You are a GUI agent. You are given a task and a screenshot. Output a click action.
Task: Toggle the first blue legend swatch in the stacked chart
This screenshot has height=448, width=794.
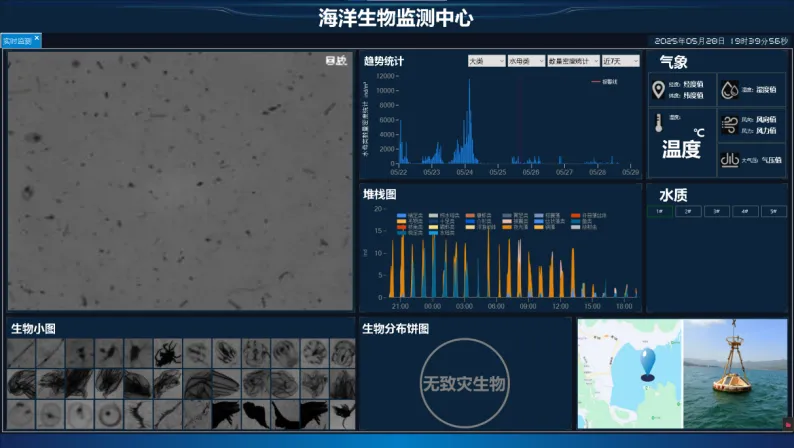pos(402,216)
